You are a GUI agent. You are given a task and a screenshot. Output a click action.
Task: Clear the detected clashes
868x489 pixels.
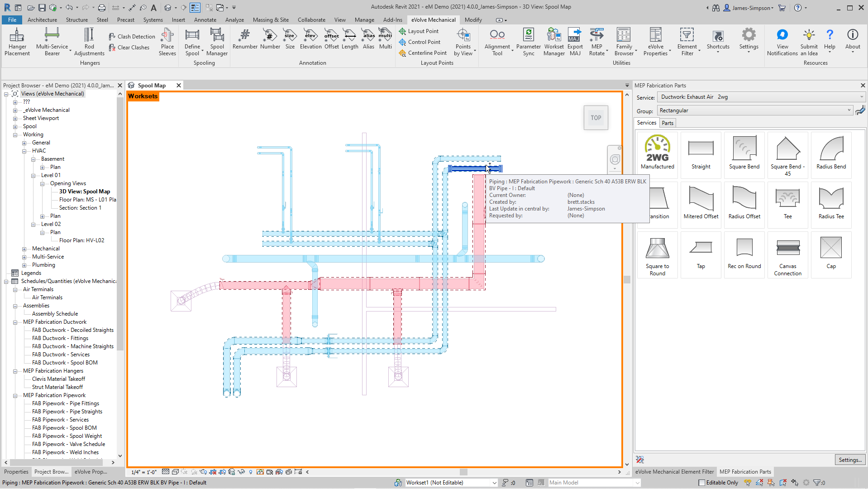click(x=129, y=48)
